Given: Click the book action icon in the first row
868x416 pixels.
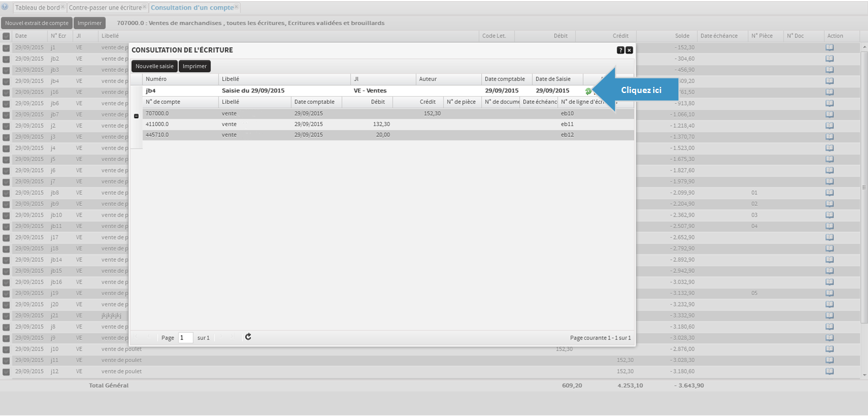Looking at the screenshot, I should (829, 47).
